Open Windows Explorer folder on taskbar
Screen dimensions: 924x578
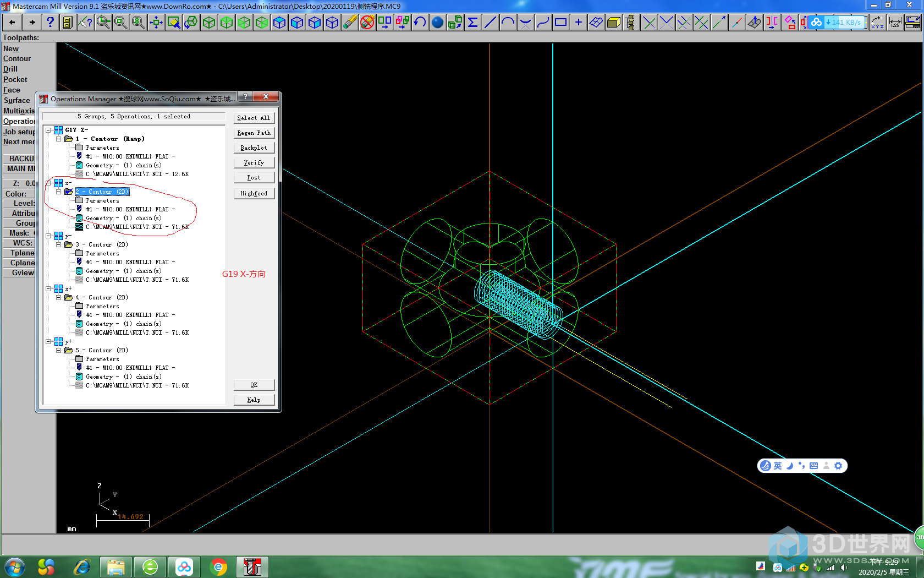[x=116, y=567]
